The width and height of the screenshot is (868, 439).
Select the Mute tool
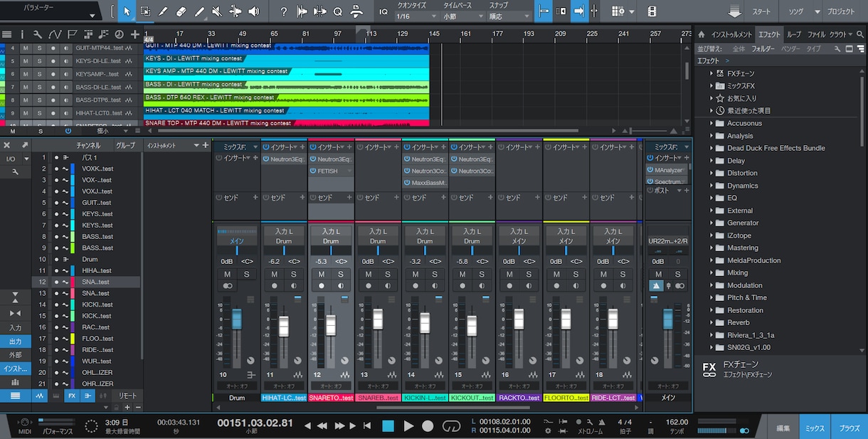(217, 11)
